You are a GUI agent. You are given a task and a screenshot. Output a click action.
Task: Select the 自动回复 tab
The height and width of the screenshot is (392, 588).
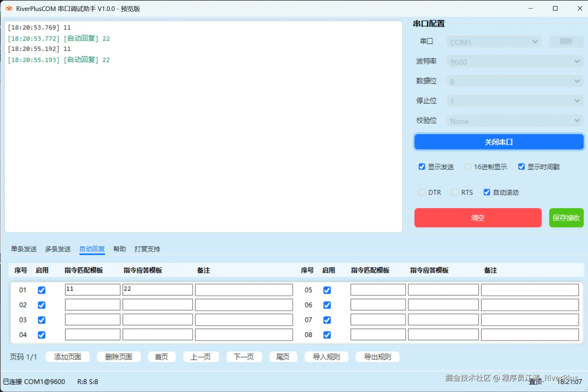tap(92, 249)
